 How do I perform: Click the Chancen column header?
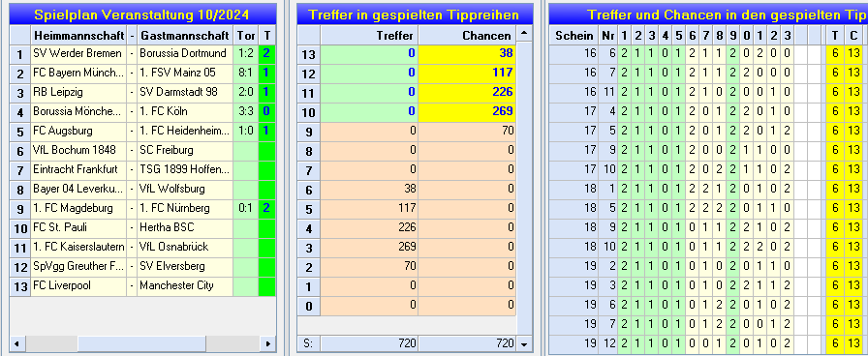pyautogui.click(x=467, y=36)
